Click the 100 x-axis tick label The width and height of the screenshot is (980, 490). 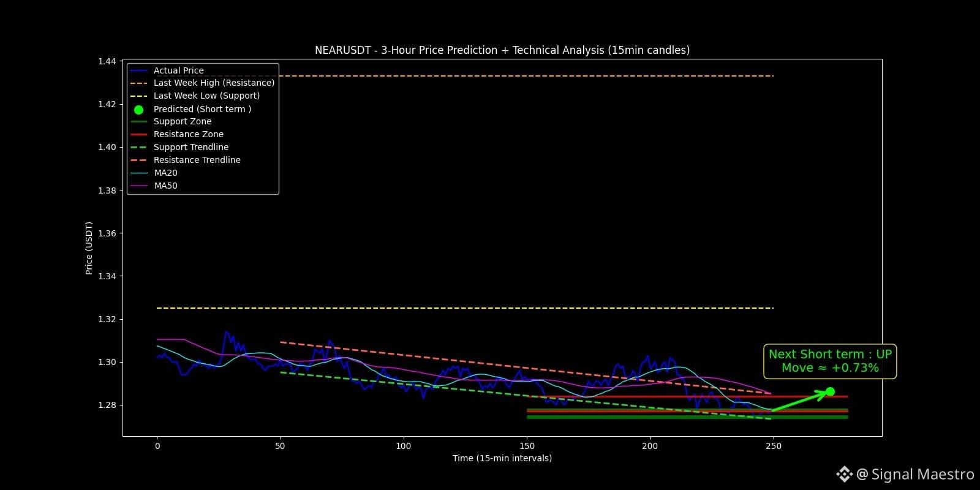click(x=403, y=446)
